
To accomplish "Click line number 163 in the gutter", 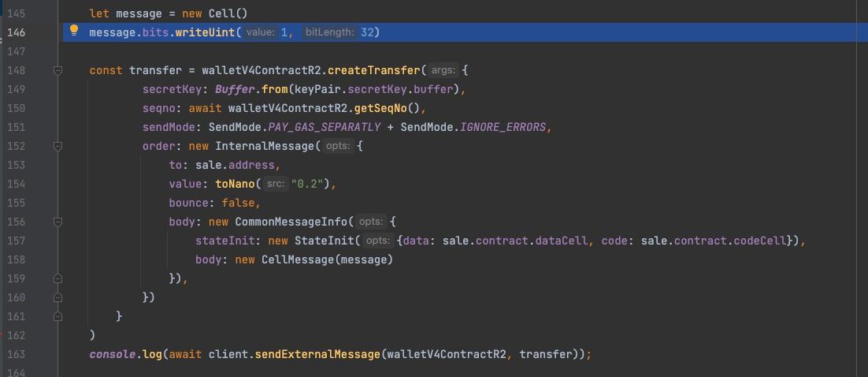I will [x=16, y=353].
